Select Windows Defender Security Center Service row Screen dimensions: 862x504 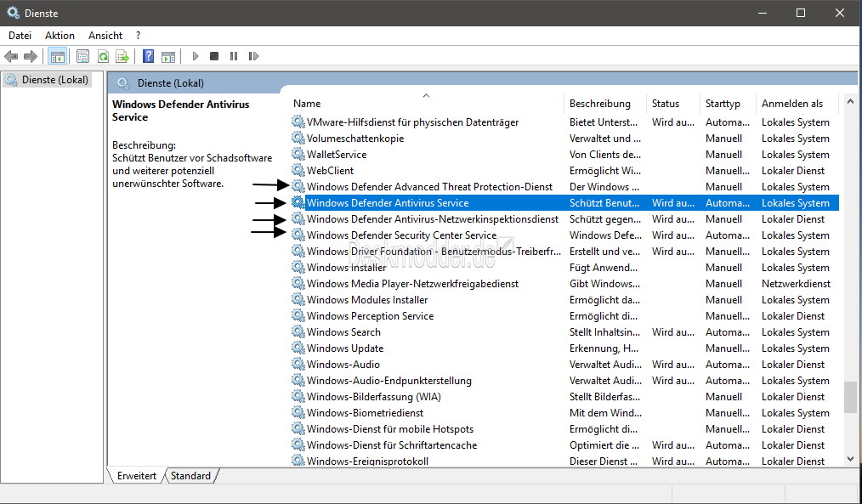point(564,235)
